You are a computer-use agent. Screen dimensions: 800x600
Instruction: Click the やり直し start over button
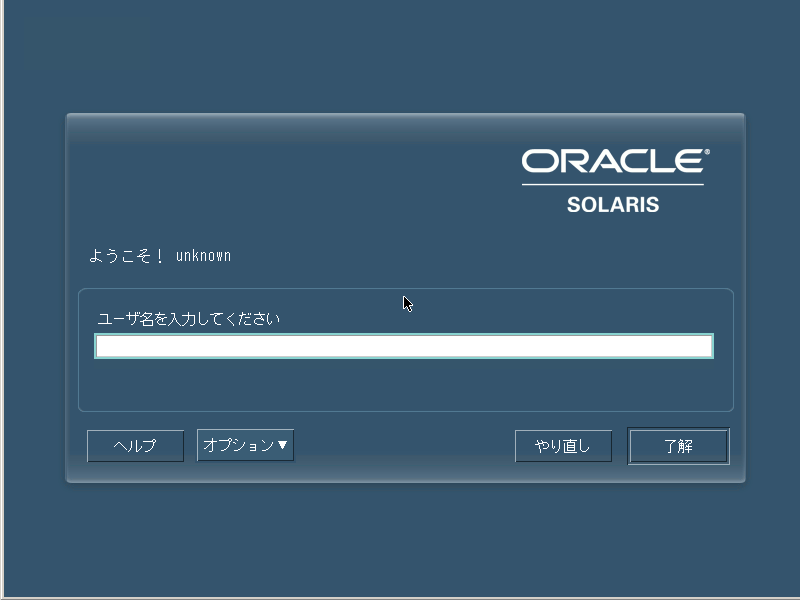[563, 446]
